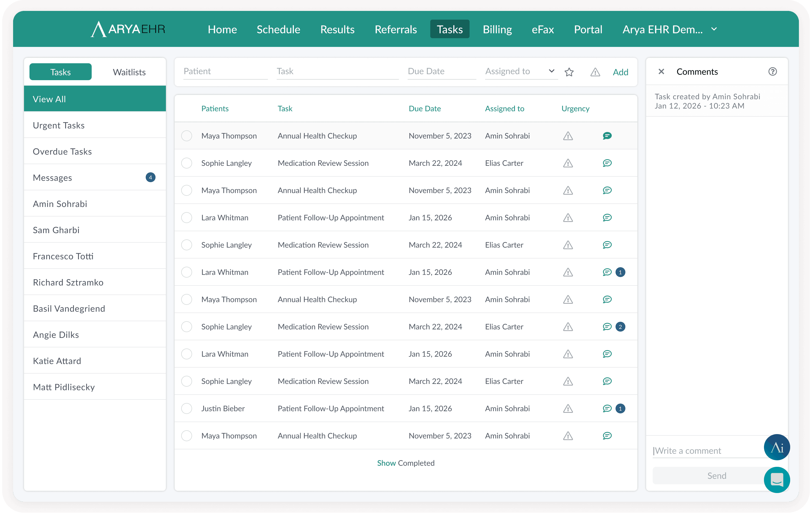
Task: Toggle urgent filter triangle beside Add
Action: click(x=595, y=72)
